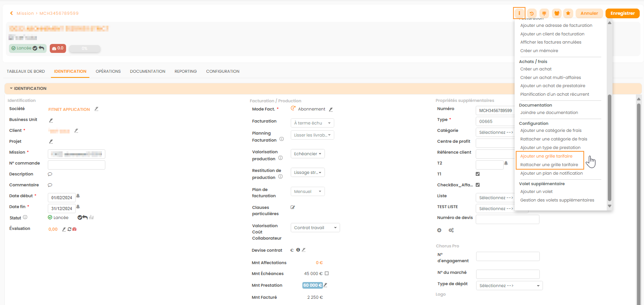Click the refresh icon next to Évaluation
644x305 pixels.
point(70,229)
